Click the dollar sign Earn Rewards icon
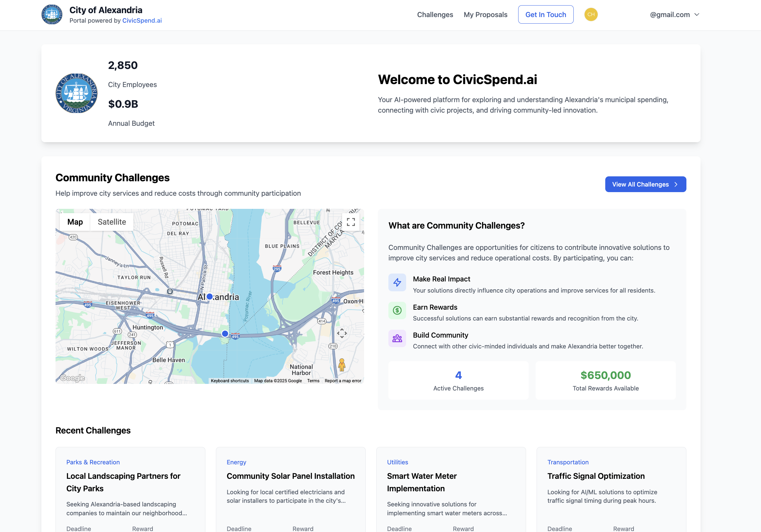Viewport: 761px width, 532px height. pyautogui.click(x=397, y=310)
